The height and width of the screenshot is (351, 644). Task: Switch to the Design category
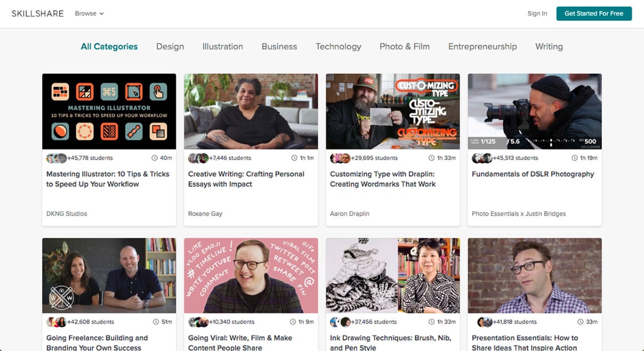click(x=170, y=47)
